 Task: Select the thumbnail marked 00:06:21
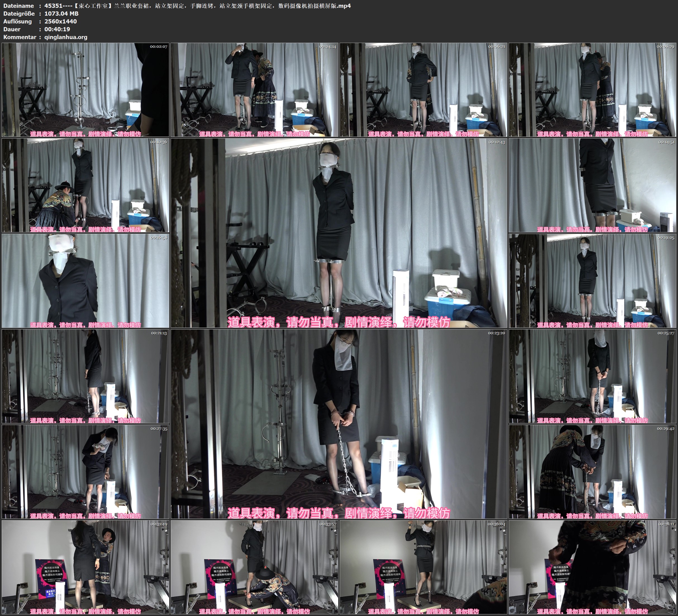tap(424, 89)
